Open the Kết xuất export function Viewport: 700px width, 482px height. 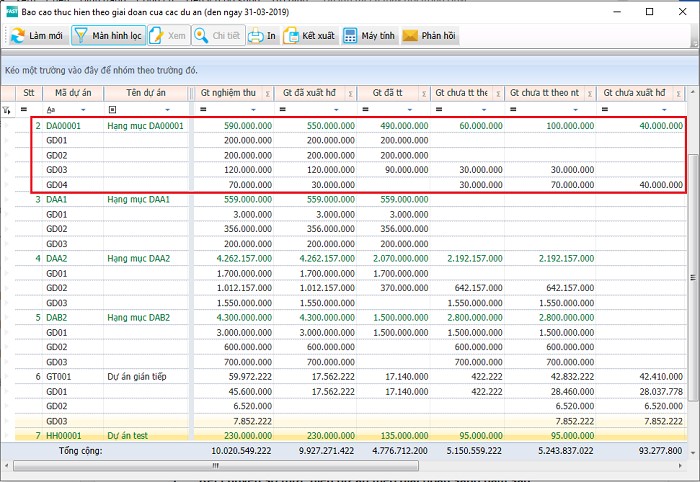pyautogui.click(x=308, y=36)
